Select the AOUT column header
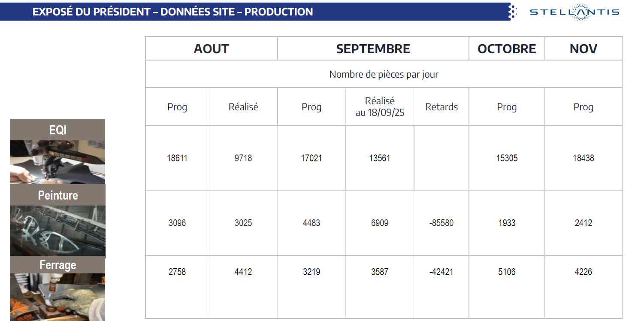The height and width of the screenshot is (321, 644). click(x=211, y=48)
